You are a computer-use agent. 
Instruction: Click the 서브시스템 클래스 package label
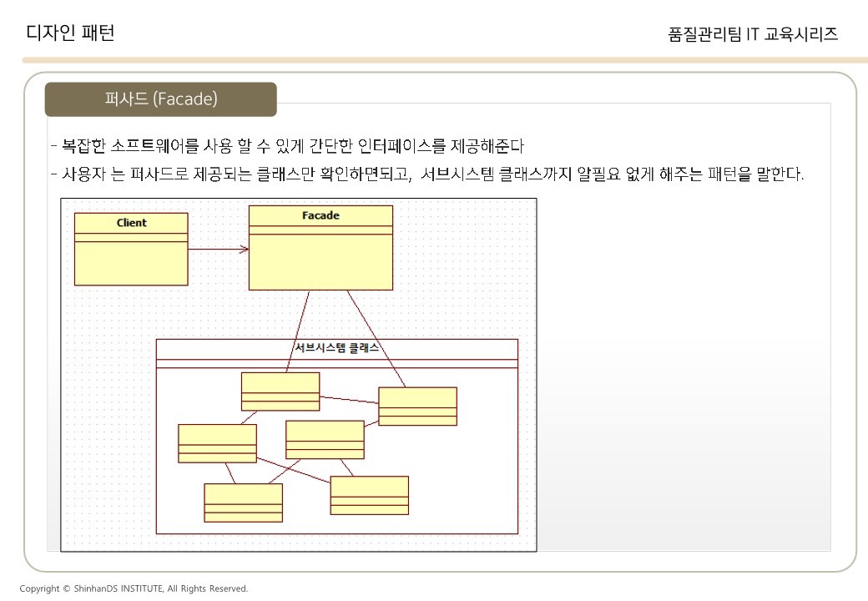tap(336, 347)
